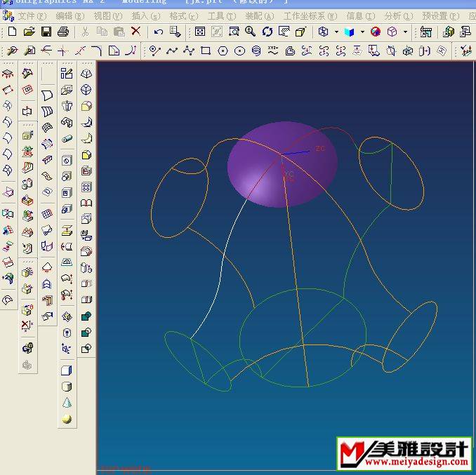This screenshot has width=476, height=475.
Task: Select the Rotate view tool
Action: [267, 32]
